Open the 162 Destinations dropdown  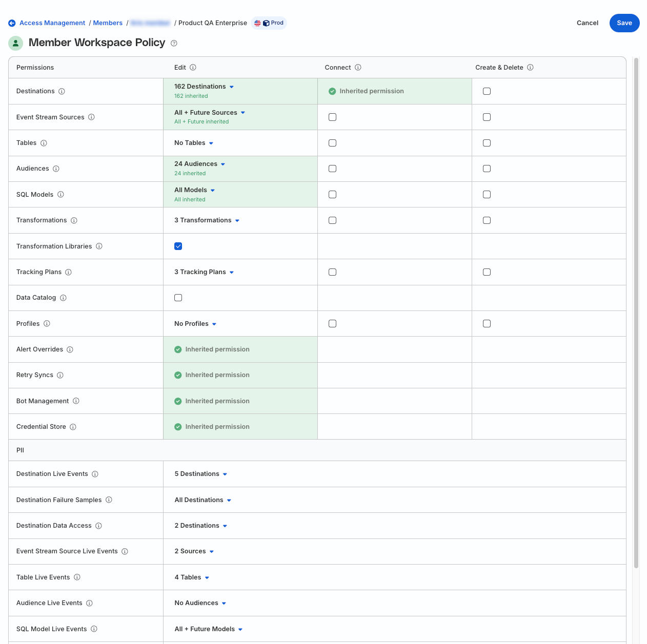tap(204, 86)
